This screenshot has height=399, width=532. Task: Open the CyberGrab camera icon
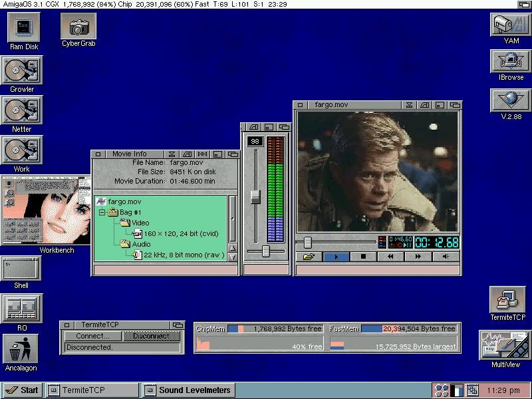pyautogui.click(x=78, y=27)
